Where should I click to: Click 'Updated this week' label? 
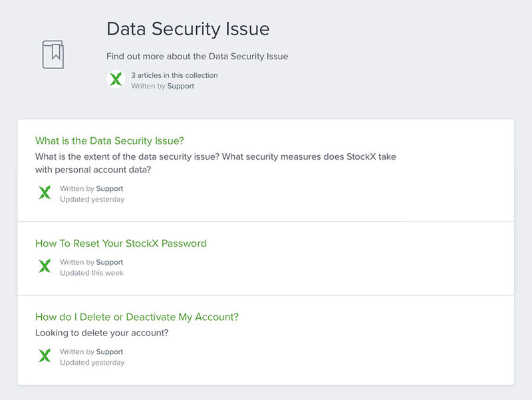coord(92,273)
